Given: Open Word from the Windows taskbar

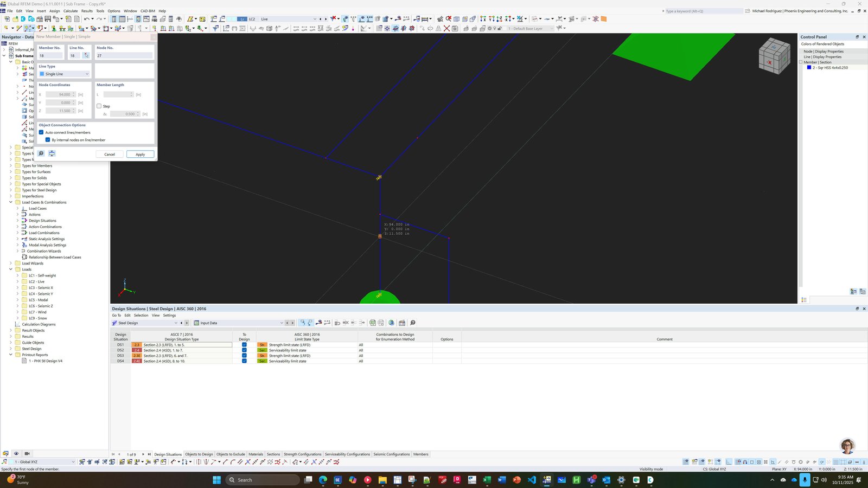Looking at the screenshot, I should pyautogui.click(x=501, y=480).
